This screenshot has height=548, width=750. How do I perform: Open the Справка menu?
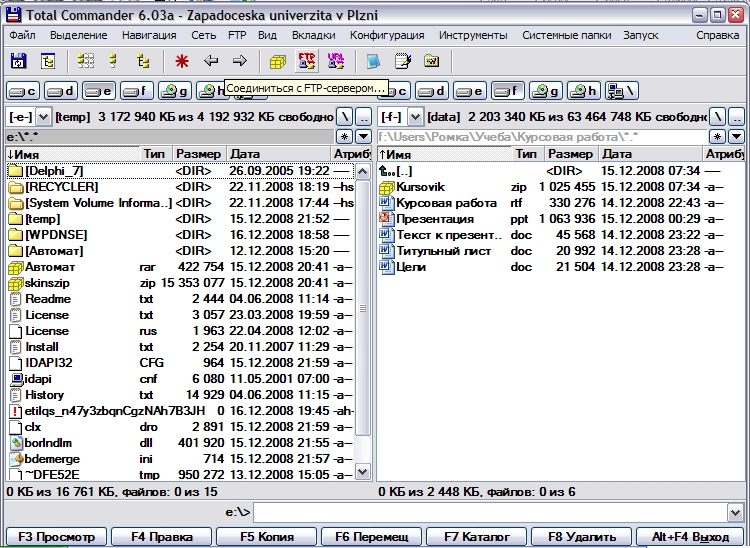[x=717, y=35]
